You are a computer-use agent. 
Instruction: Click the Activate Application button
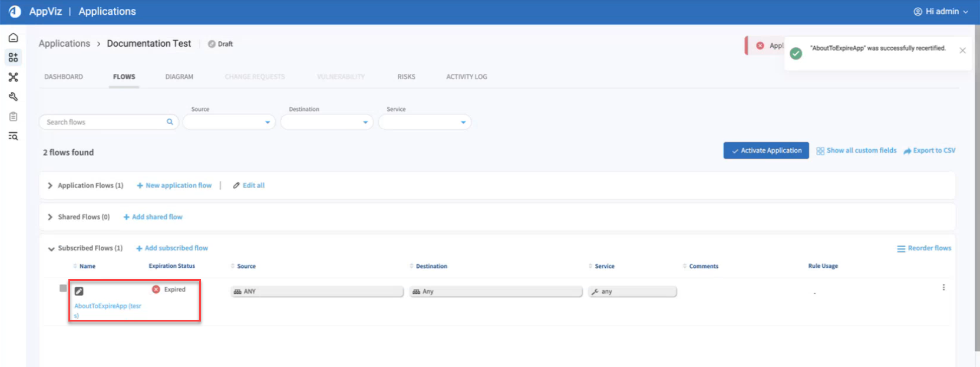click(x=765, y=150)
